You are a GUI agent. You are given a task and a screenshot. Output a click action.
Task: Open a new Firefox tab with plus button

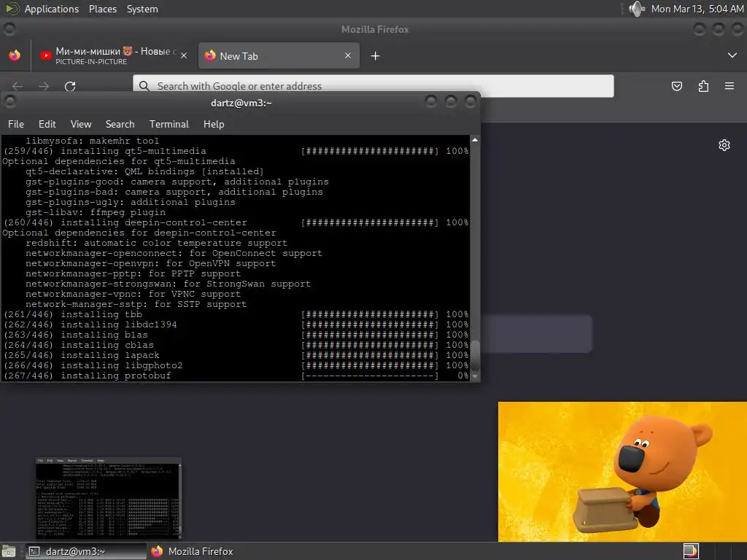click(375, 56)
